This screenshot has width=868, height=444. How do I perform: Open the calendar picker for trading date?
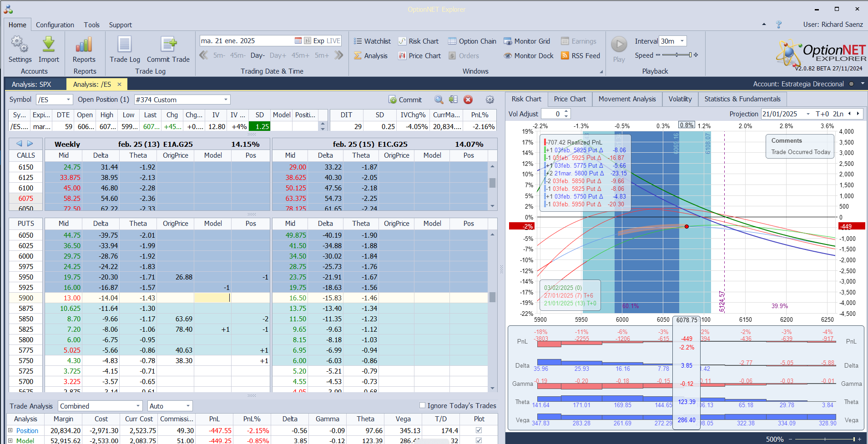click(298, 41)
